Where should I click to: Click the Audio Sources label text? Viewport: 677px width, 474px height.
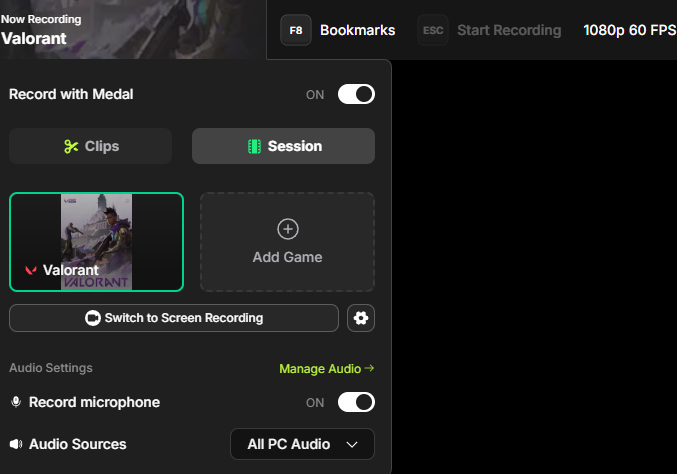pos(78,444)
